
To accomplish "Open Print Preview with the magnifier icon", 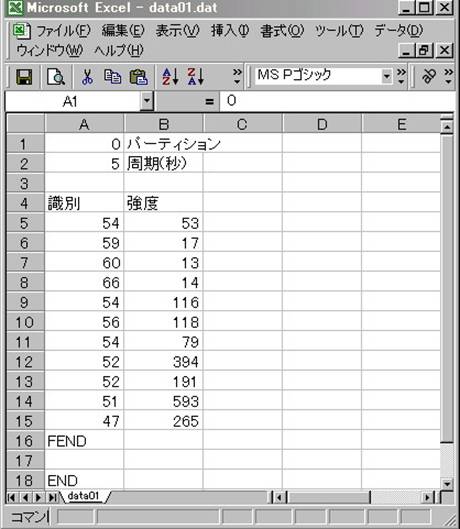I will pyautogui.click(x=56, y=77).
